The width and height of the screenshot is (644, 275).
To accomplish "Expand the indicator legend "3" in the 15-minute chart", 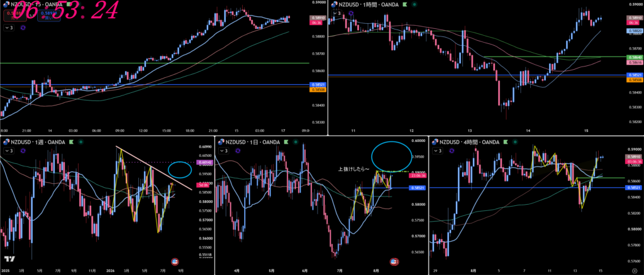I will click(x=9, y=28).
